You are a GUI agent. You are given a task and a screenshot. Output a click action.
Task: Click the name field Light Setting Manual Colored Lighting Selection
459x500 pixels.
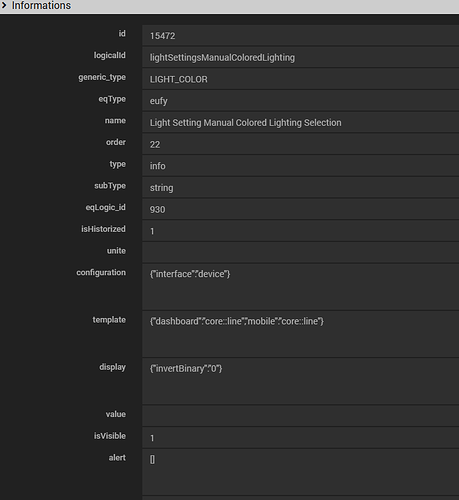(x=301, y=122)
